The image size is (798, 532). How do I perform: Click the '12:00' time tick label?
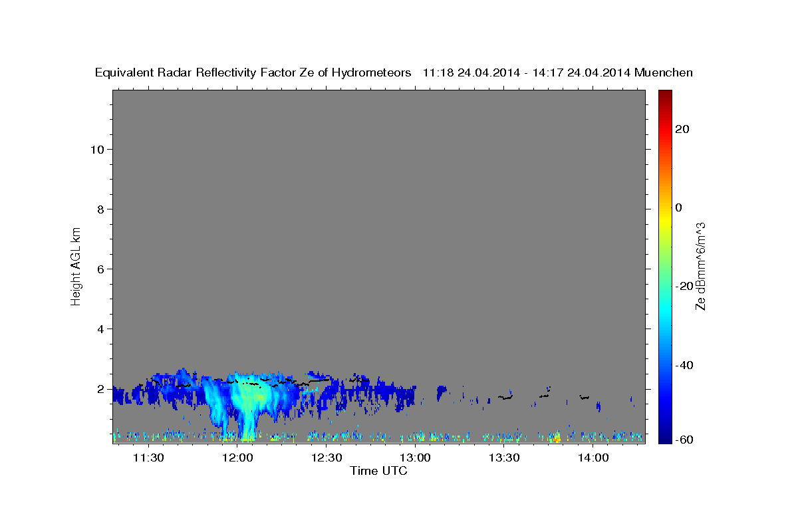(237, 458)
